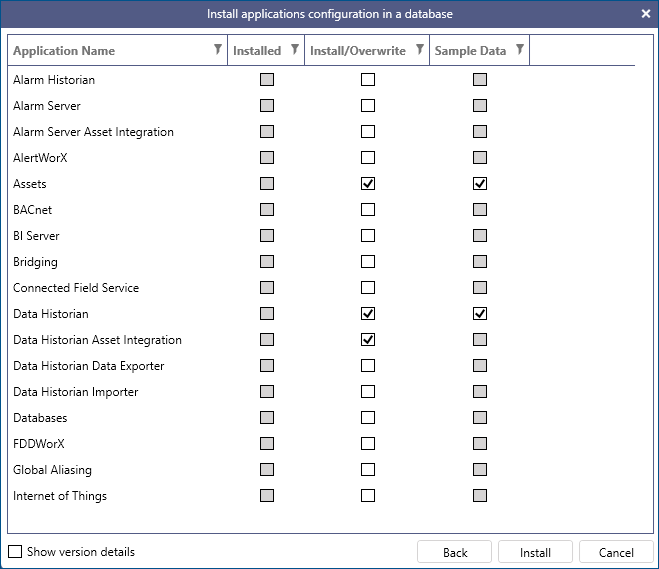Sort by Installed column header
This screenshot has height=569, width=659.
257,51
